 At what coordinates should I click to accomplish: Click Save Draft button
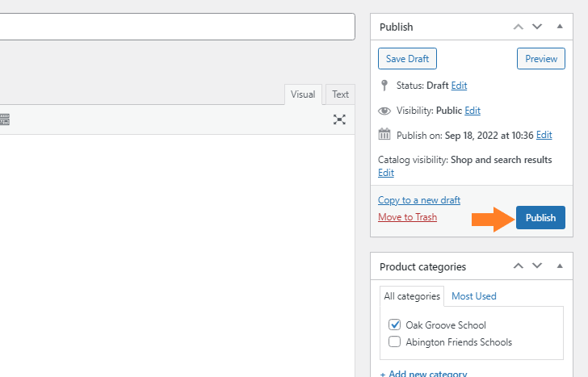(x=407, y=59)
